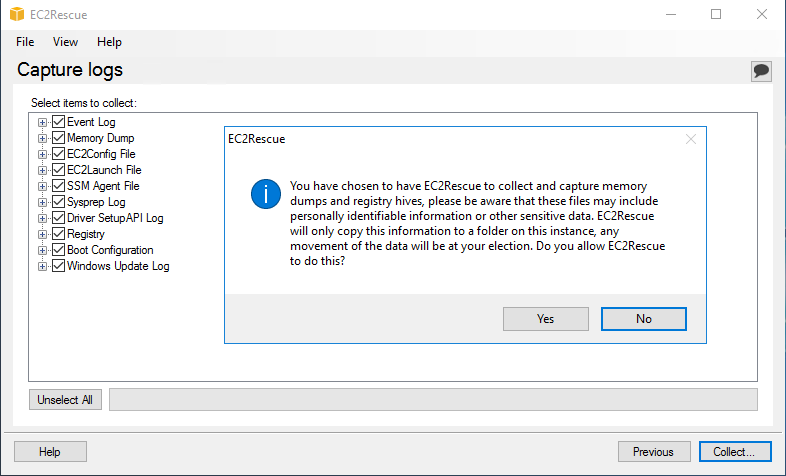Select the Registry tree label

[x=86, y=234]
